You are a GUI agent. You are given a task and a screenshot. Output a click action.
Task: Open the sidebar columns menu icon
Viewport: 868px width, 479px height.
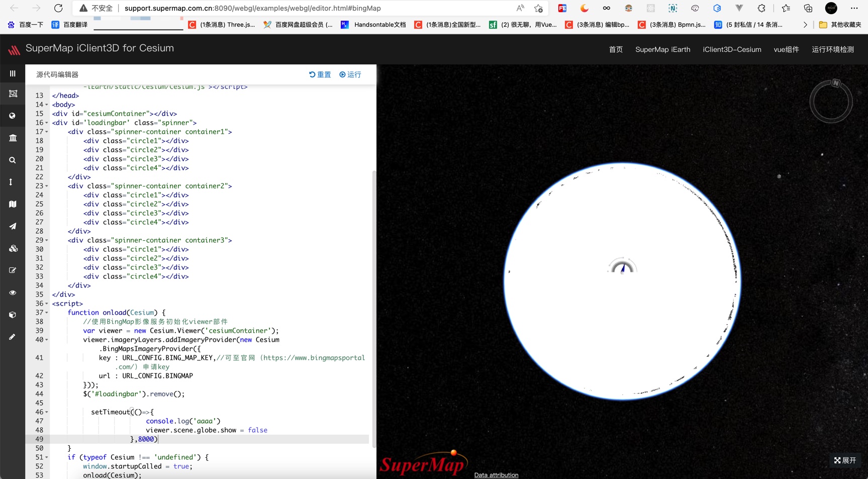pyautogui.click(x=13, y=73)
